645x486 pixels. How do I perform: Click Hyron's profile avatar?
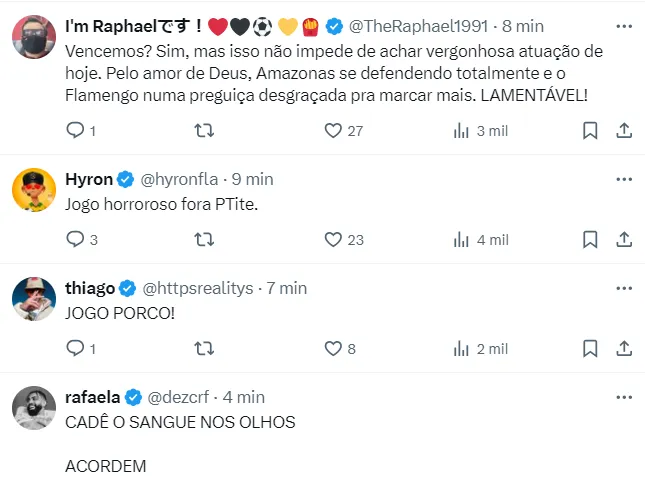(33, 189)
